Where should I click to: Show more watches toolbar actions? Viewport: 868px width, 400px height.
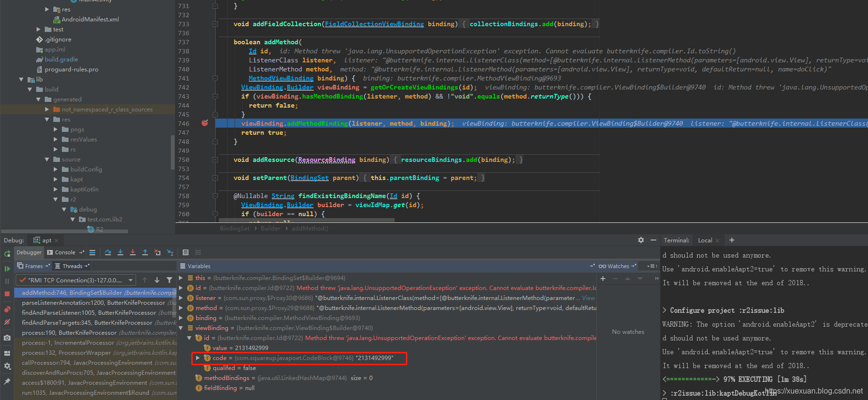[x=657, y=279]
